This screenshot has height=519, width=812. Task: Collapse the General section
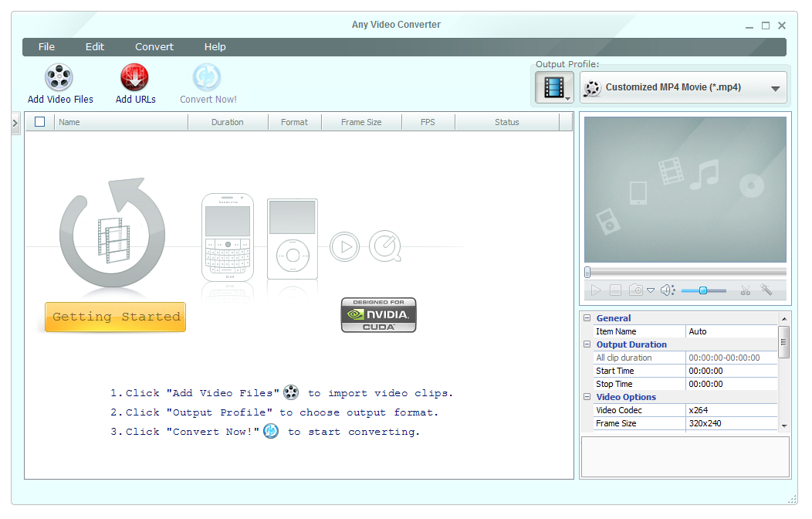tap(587, 318)
